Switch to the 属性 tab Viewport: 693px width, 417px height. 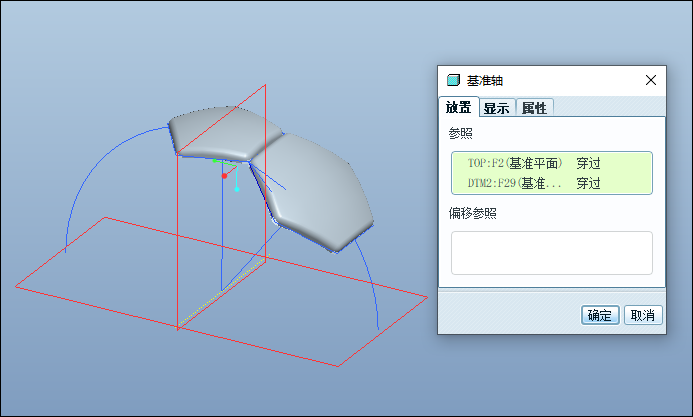534,108
